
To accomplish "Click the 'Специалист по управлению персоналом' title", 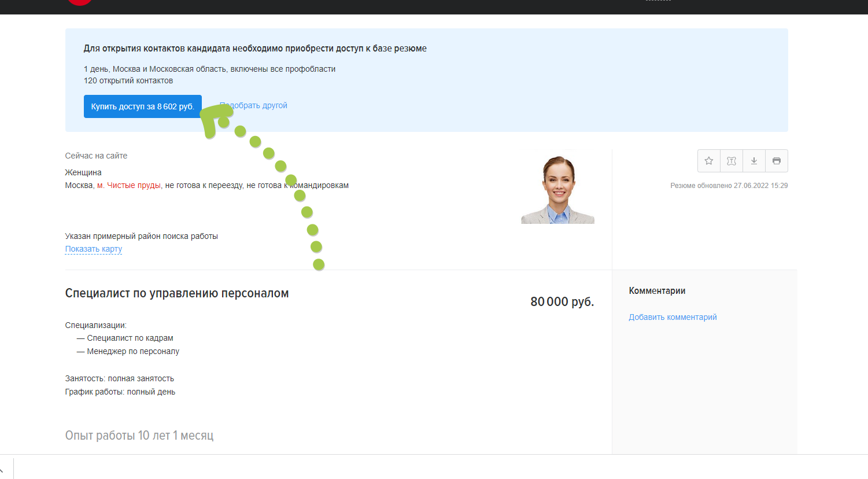I will click(177, 293).
